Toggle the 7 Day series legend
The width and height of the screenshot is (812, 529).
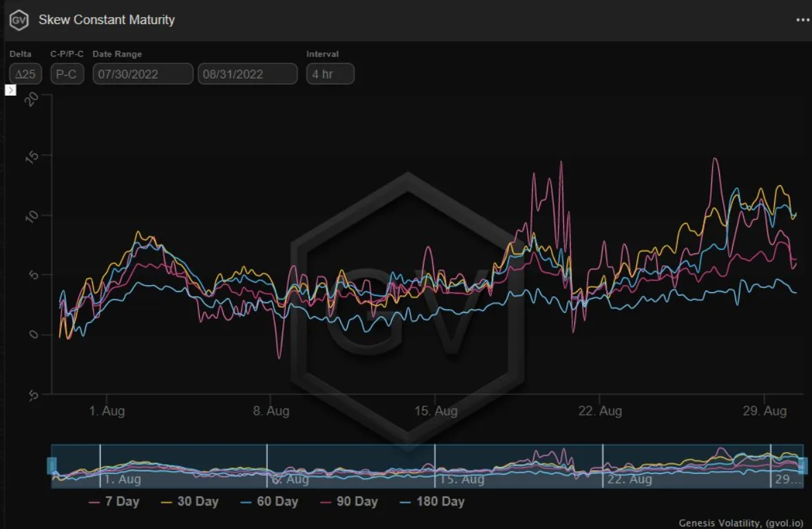pos(114,501)
